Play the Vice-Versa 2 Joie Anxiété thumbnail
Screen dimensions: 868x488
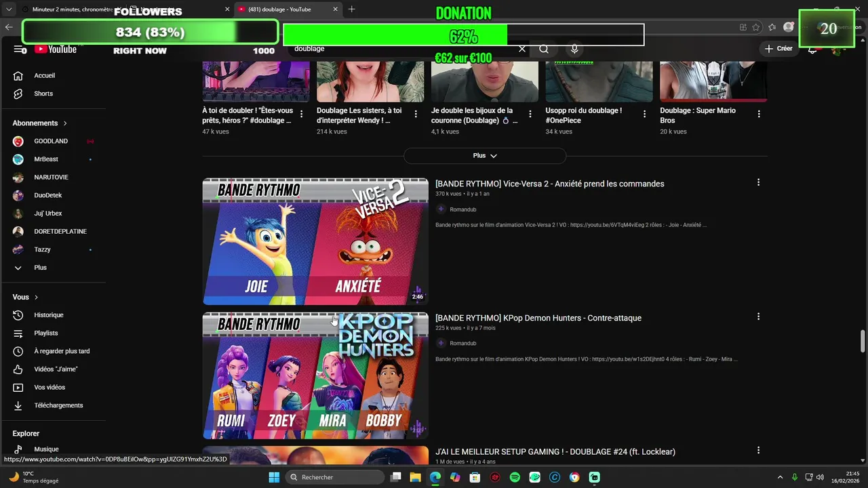[x=315, y=242]
